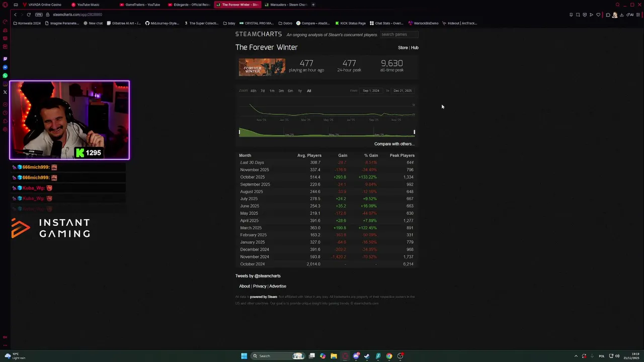644x362 pixels.
Task: Open WhatsApp in Opera sidebar
Action: (5, 75)
